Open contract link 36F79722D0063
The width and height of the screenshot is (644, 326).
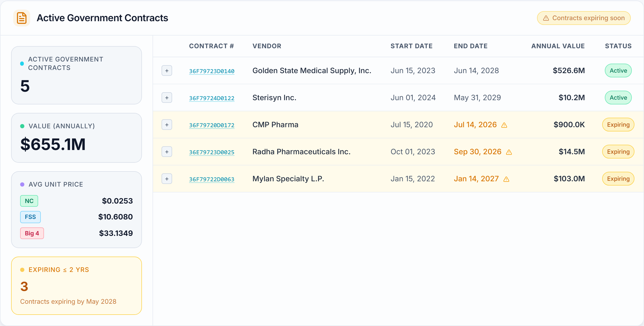pyautogui.click(x=212, y=179)
